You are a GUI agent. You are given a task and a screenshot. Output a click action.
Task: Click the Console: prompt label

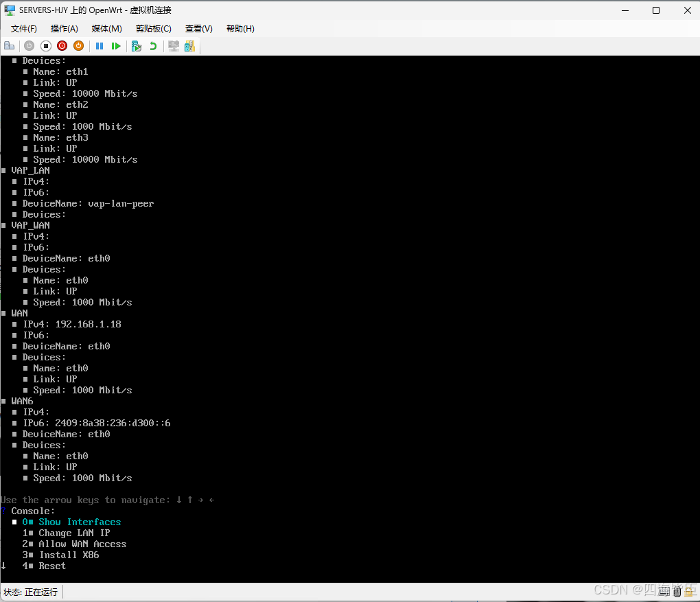33,511
